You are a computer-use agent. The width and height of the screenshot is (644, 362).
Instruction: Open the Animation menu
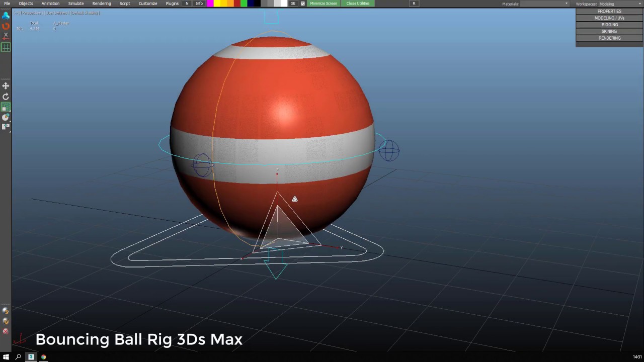pyautogui.click(x=50, y=4)
